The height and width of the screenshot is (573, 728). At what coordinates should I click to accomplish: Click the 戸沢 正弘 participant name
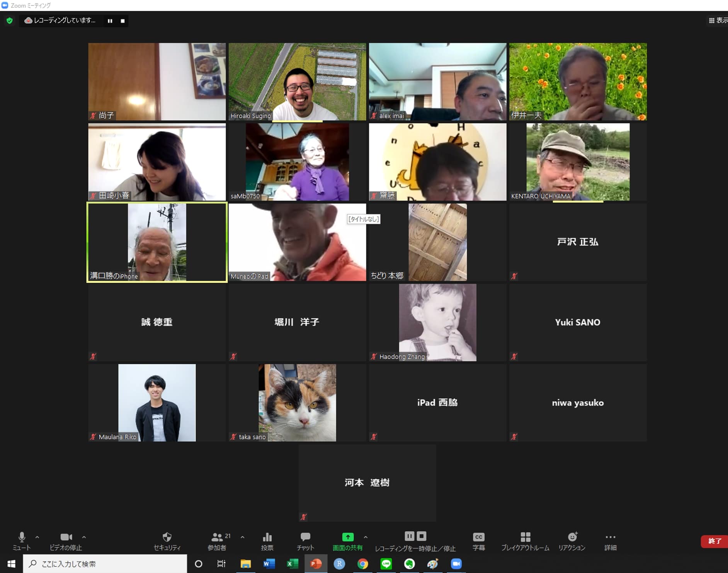578,242
